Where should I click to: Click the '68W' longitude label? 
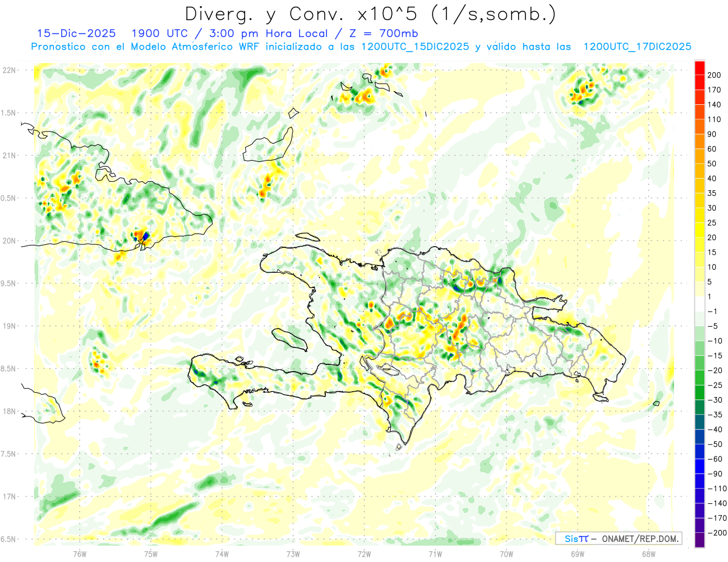(x=649, y=554)
